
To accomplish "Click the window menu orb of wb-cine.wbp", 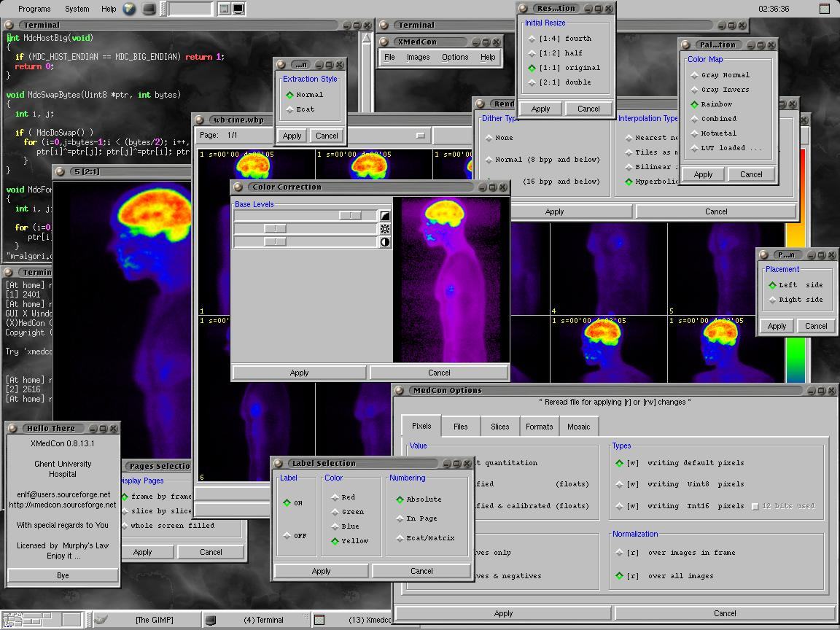I will point(199,120).
